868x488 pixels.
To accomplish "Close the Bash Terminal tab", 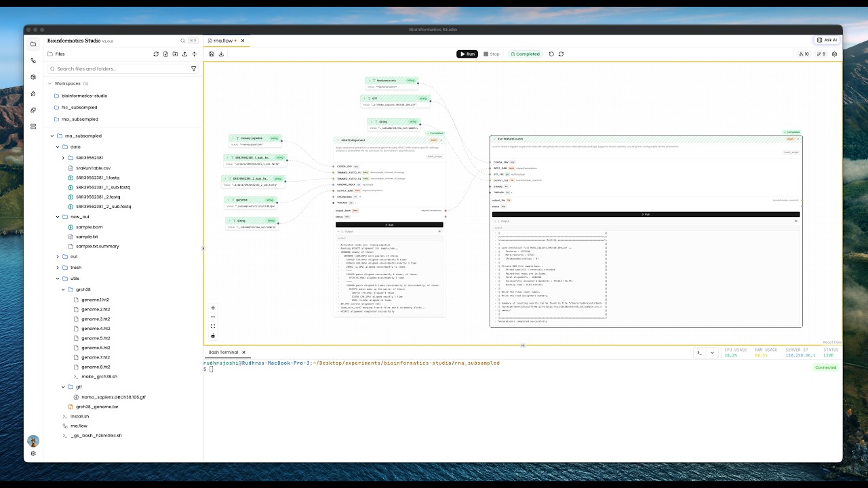I will pyautogui.click(x=243, y=352).
